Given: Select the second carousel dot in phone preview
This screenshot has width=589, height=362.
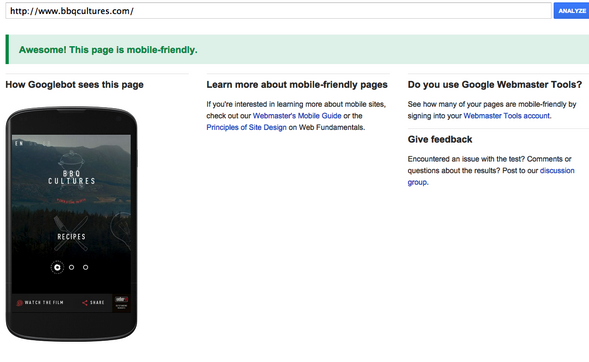Looking at the screenshot, I should [x=71, y=267].
